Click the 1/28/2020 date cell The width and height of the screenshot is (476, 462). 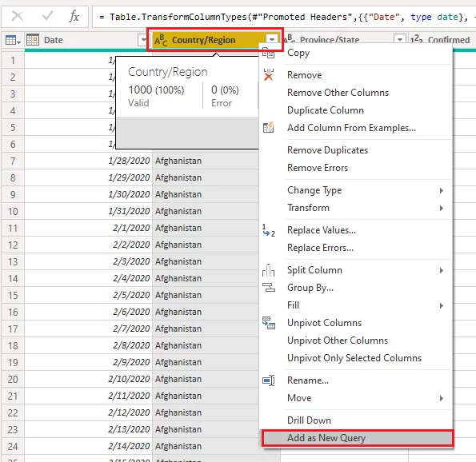point(88,161)
